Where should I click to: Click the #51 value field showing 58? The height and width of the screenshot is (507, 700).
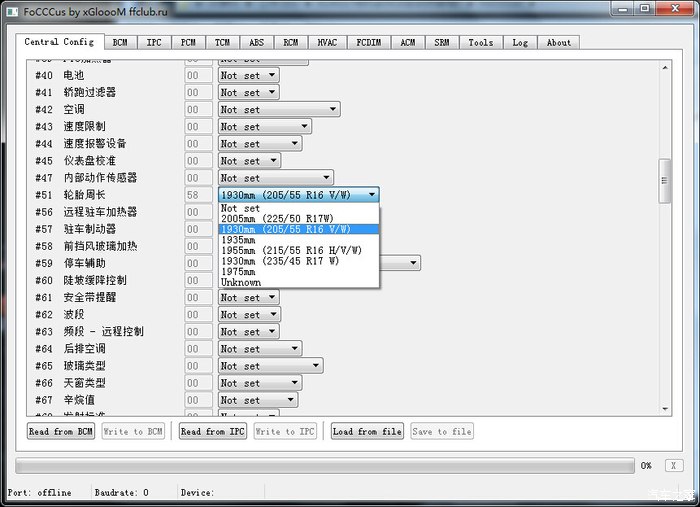[x=198, y=195]
